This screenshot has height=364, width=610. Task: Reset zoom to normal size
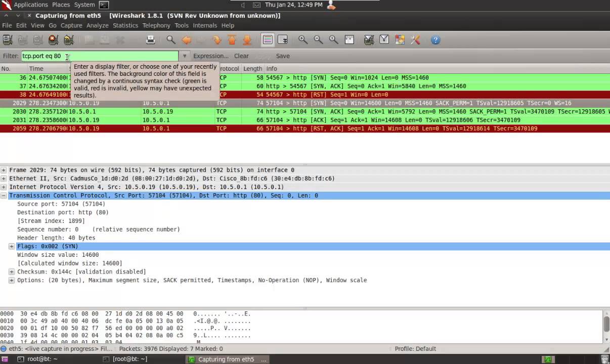click(x=333, y=40)
